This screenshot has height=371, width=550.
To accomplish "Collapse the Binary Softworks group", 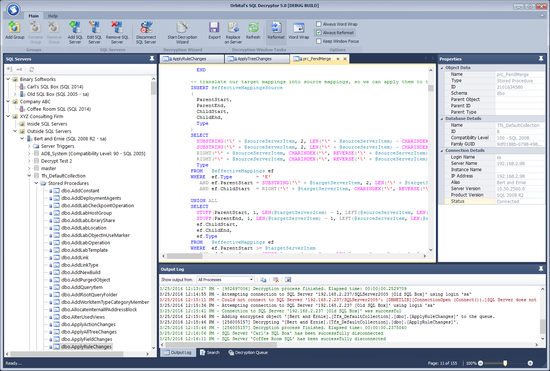I will (8, 79).
